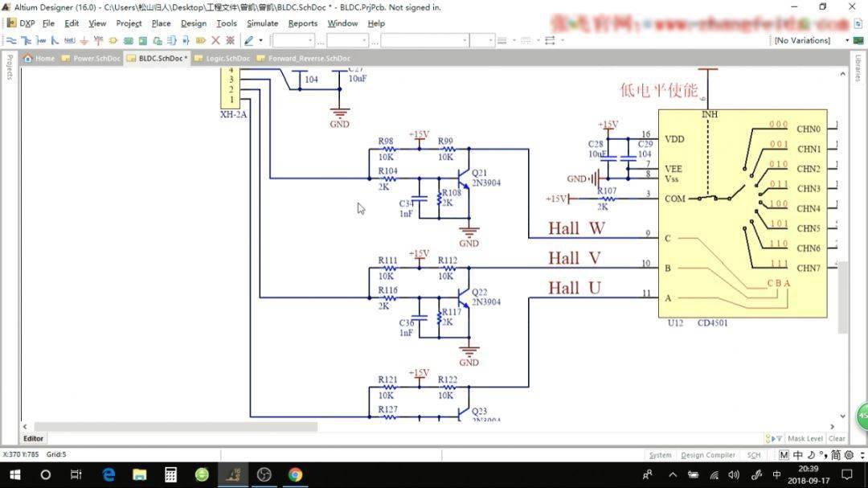
Task: Open Altium Designer from the Windows taskbar
Action: coord(233,474)
